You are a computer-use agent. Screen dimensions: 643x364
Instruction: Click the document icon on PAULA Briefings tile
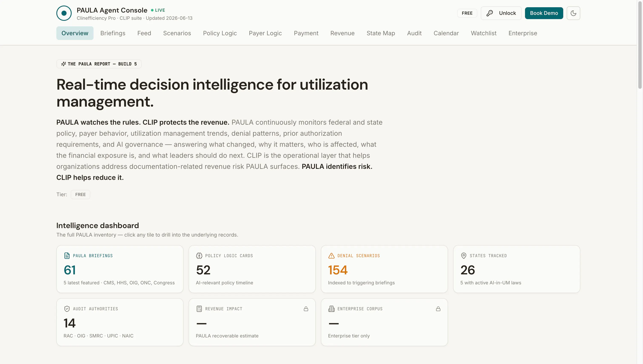coord(67,256)
